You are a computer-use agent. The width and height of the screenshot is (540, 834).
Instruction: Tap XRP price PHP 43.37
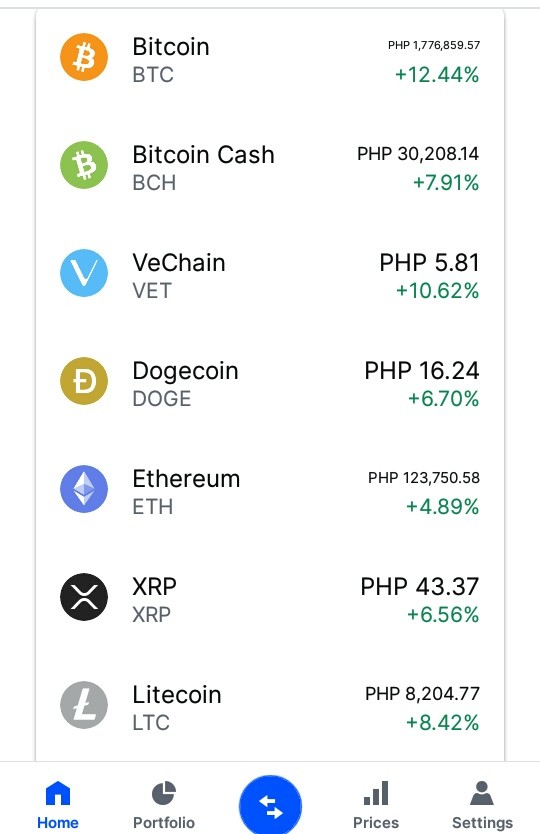[x=420, y=587]
